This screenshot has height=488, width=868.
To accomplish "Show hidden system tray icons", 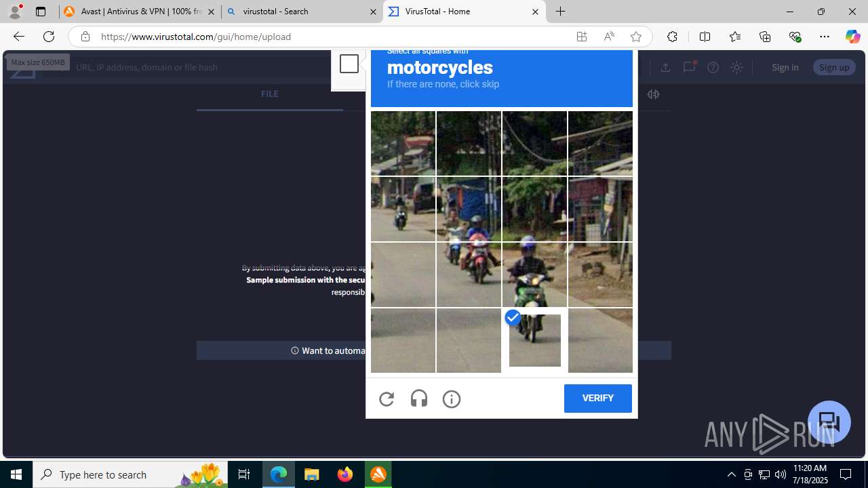I will tap(731, 474).
